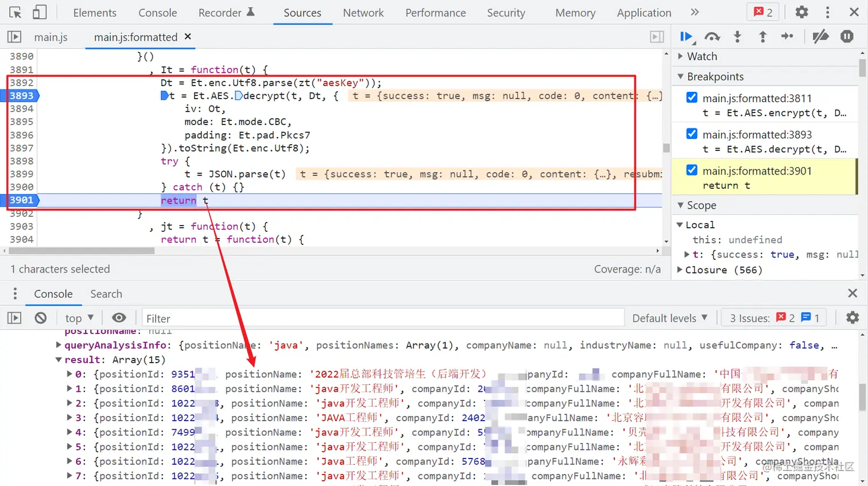The height and width of the screenshot is (486, 868).
Task: Open the Performance panel
Action: (x=435, y=13)
